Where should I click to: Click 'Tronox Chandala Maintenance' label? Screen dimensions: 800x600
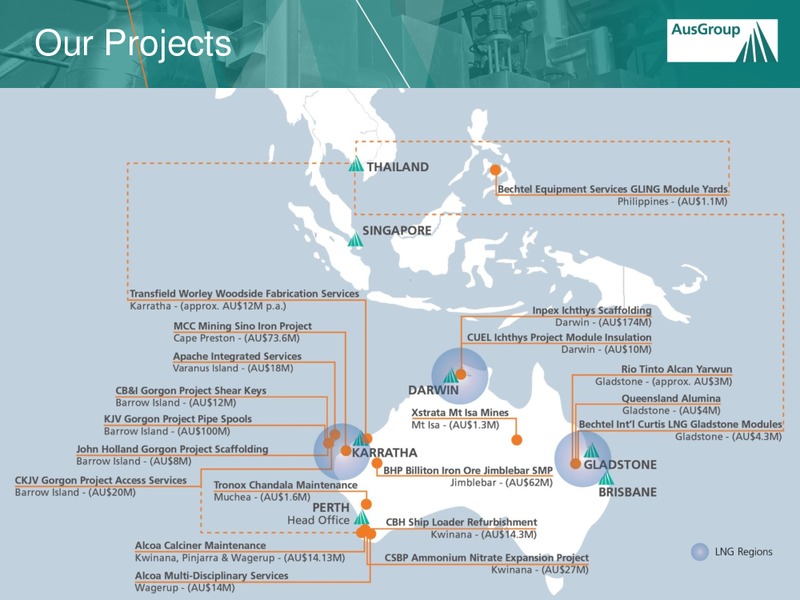point(285,485)
